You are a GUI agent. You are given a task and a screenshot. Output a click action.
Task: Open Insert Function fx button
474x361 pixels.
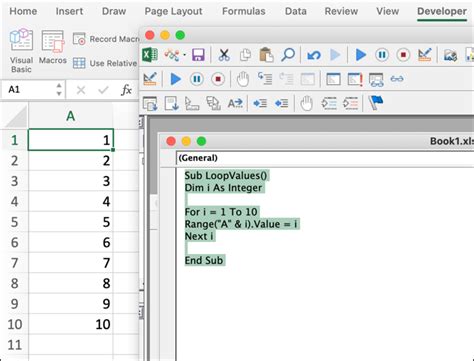coord(126,90)
